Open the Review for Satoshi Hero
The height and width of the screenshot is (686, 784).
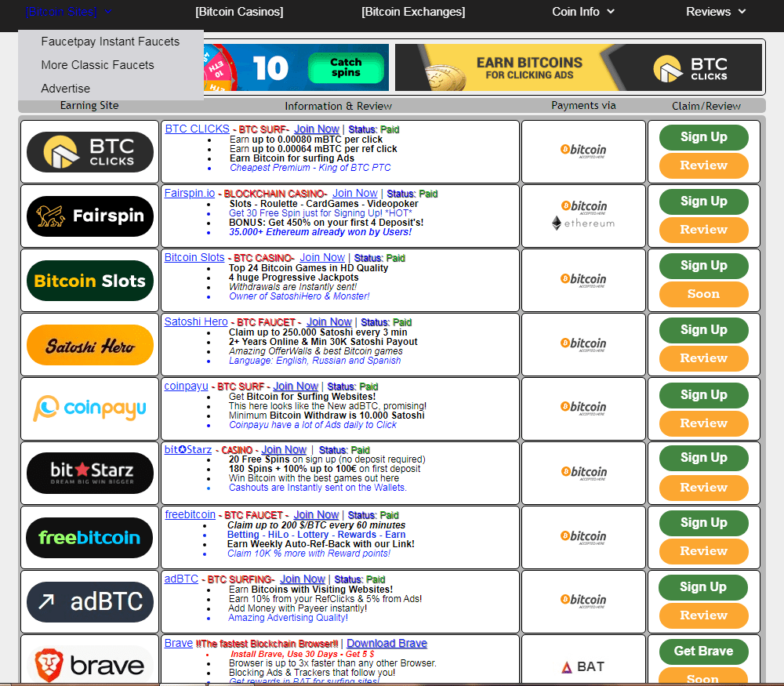[x=703, y=358]
